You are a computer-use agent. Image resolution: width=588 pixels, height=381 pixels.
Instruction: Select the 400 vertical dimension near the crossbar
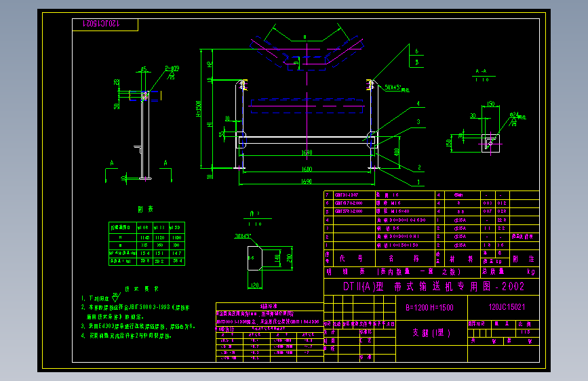(x=396, y=152)
